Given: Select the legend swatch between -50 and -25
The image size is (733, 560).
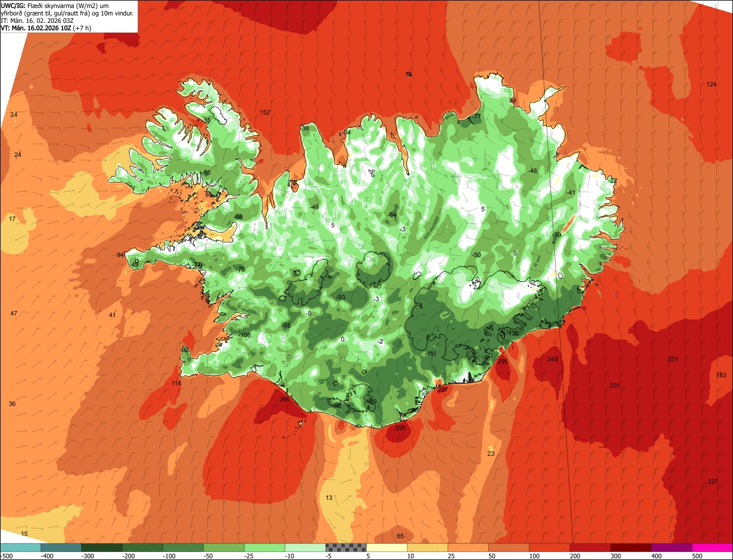Looking at the screenshot, I should coord(224,547).
